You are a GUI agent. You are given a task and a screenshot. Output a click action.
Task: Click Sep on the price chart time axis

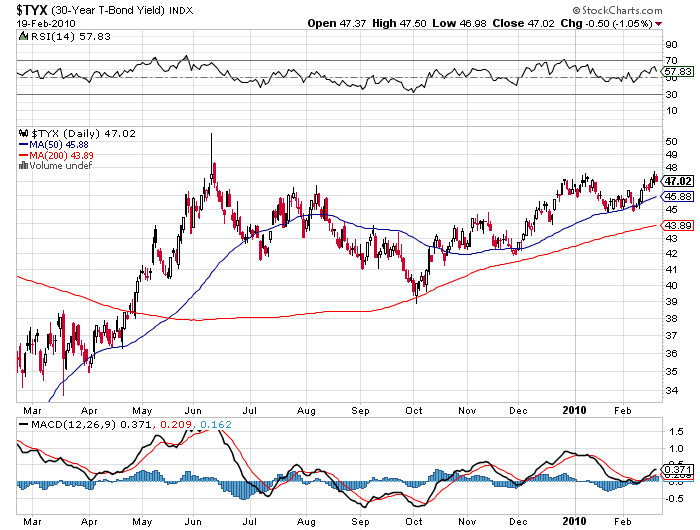coord(360,410)
